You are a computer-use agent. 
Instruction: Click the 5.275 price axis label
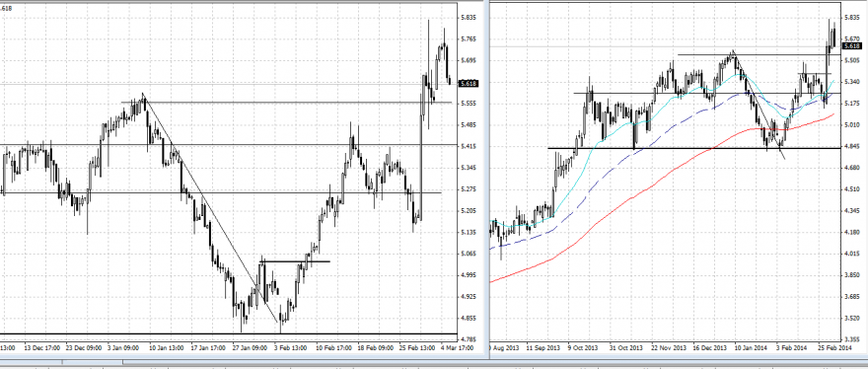[x=469, y=189]
